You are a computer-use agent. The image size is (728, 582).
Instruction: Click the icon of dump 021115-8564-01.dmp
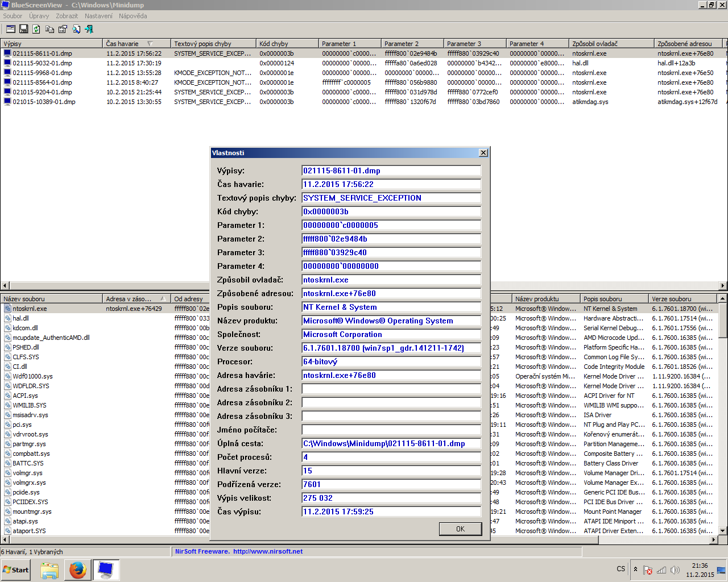coord(7,82)
